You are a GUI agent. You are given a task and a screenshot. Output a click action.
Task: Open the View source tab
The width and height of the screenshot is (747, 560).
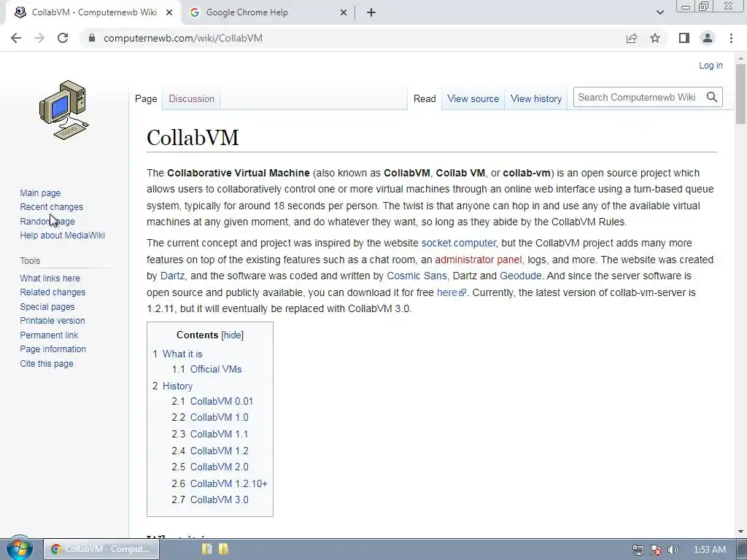pos(473,98)
